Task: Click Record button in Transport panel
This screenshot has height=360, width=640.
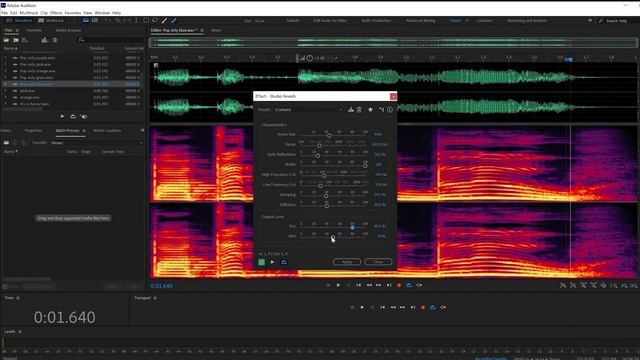Action: (x=423, y=307)
